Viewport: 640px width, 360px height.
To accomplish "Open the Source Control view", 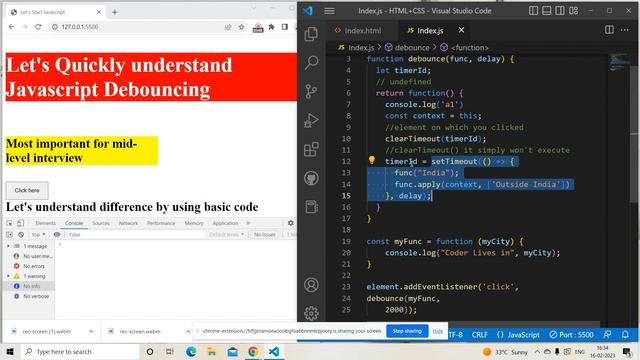I will [x=311, y=91].
